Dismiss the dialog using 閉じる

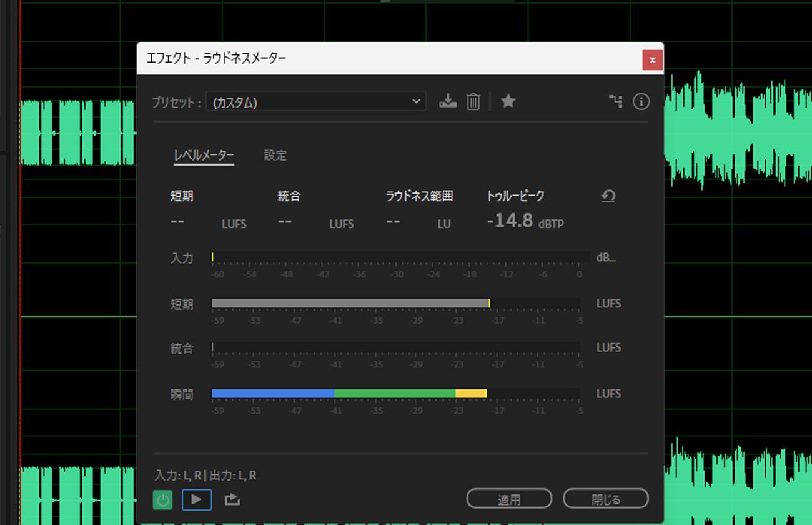pyautogui.click(x=605, y=498)
